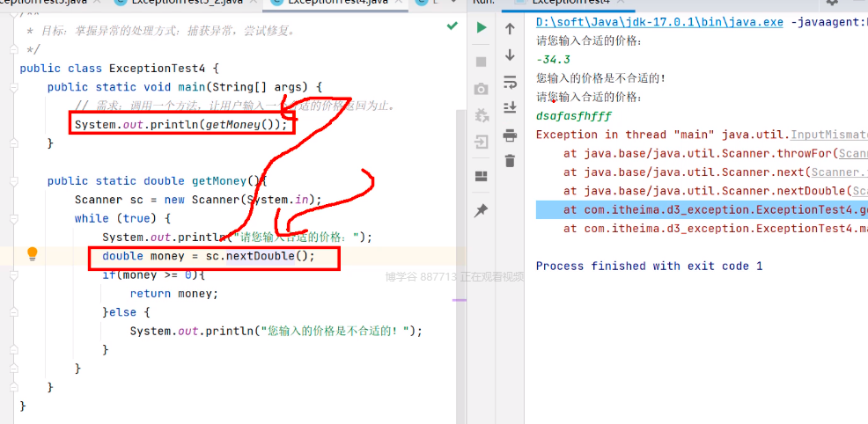Viewport: 868px width, 424px height.
Task: Rerun ExceptionTest4 with green play icon
Action: 482,27
